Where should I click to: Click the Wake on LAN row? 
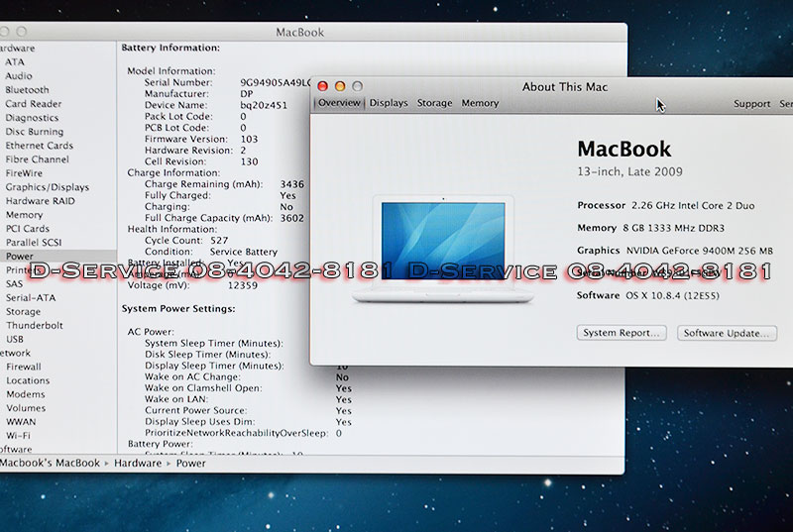click(248, 399)
